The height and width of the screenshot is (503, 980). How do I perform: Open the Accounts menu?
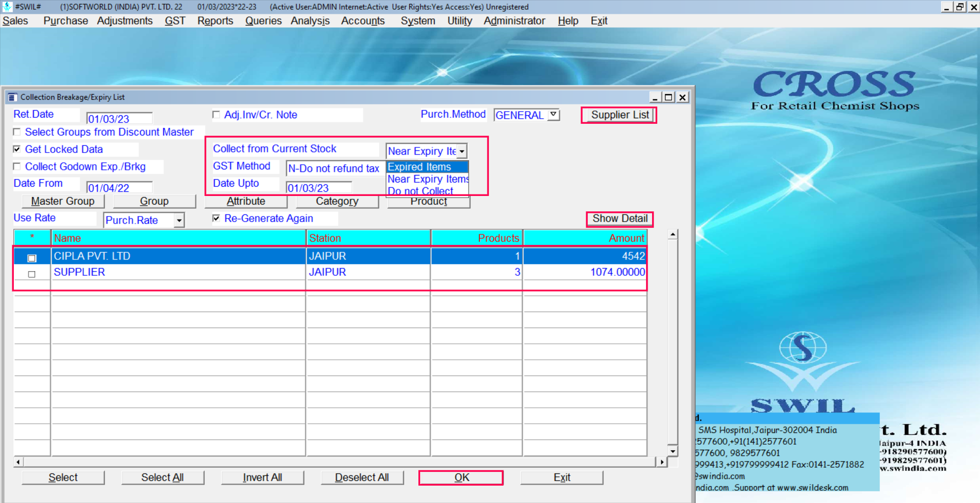363,21
